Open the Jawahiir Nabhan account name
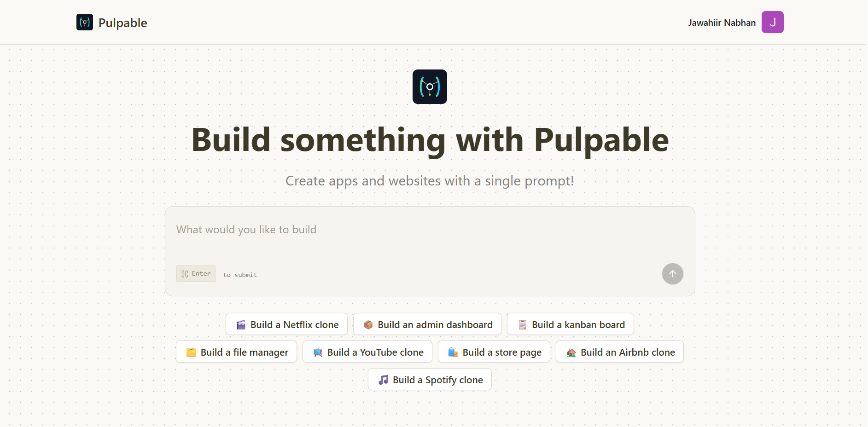 (x=722, y=23)
